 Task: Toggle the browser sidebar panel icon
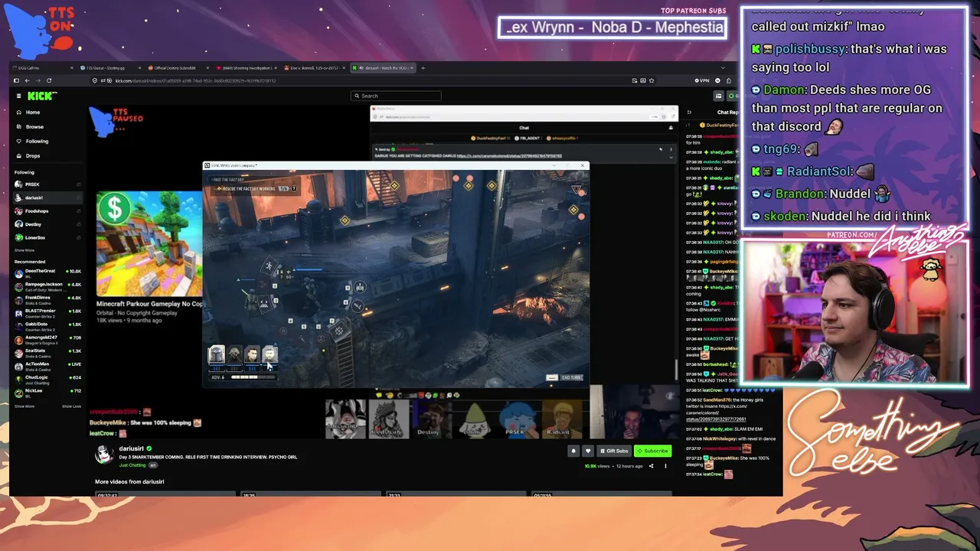[x=16, y=80]
